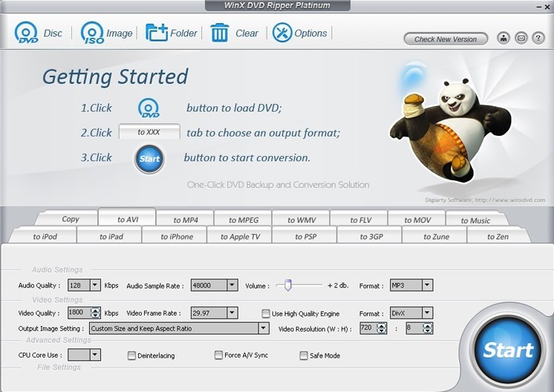Load a DVD Folder
554x392 pixels.
point(157,33)
